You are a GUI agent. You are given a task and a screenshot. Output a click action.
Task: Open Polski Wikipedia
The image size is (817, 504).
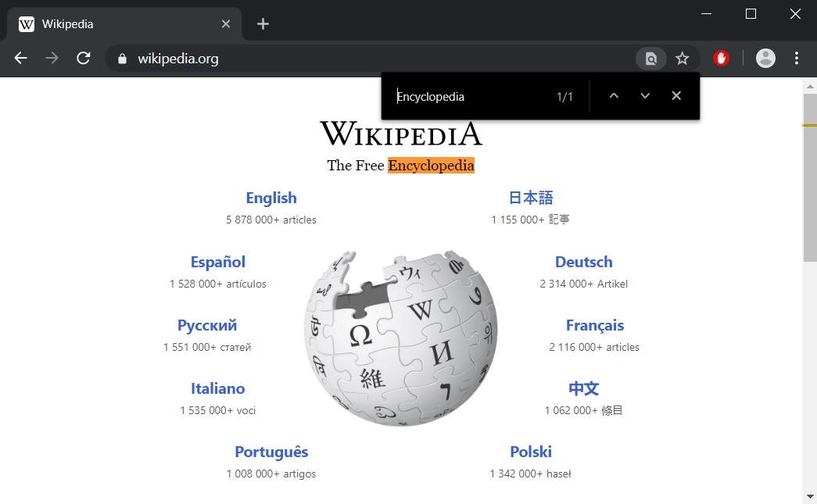point(530,452)
